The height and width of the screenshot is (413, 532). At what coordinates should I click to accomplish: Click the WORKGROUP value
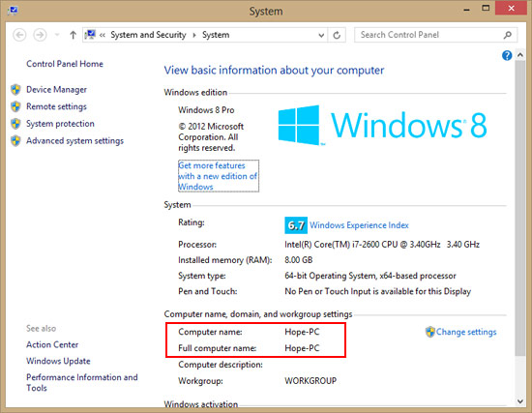310,381
